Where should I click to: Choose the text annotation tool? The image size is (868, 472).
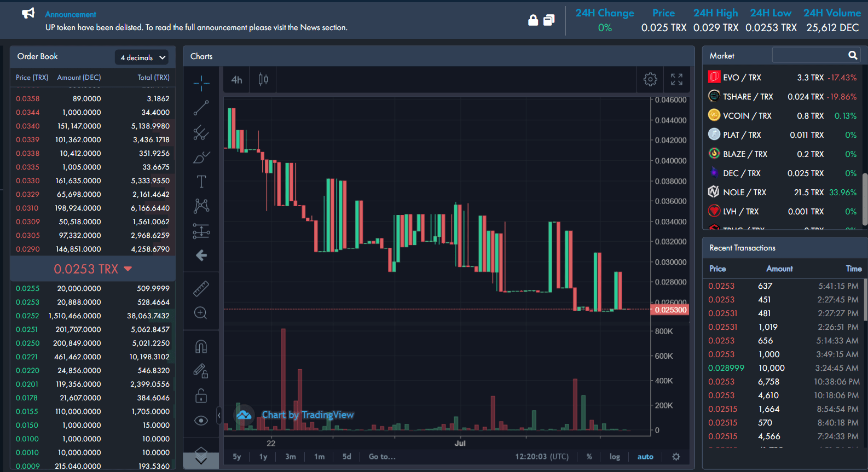pos(201,182)
